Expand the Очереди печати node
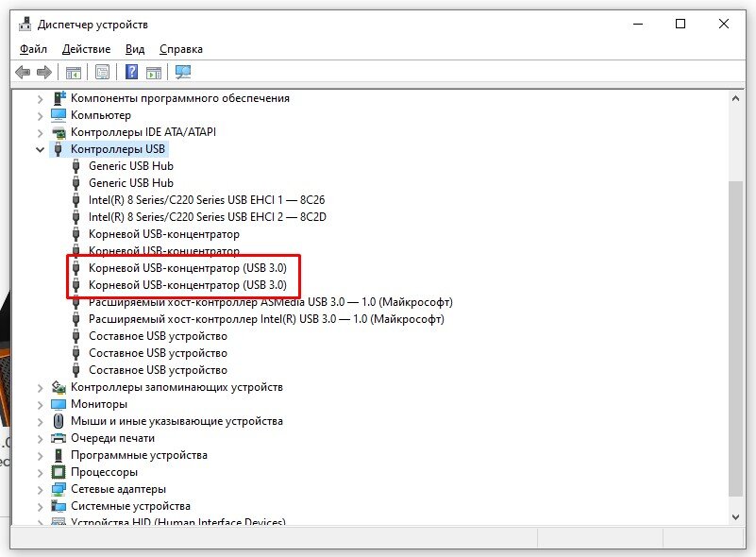 [x=40, y=438]
